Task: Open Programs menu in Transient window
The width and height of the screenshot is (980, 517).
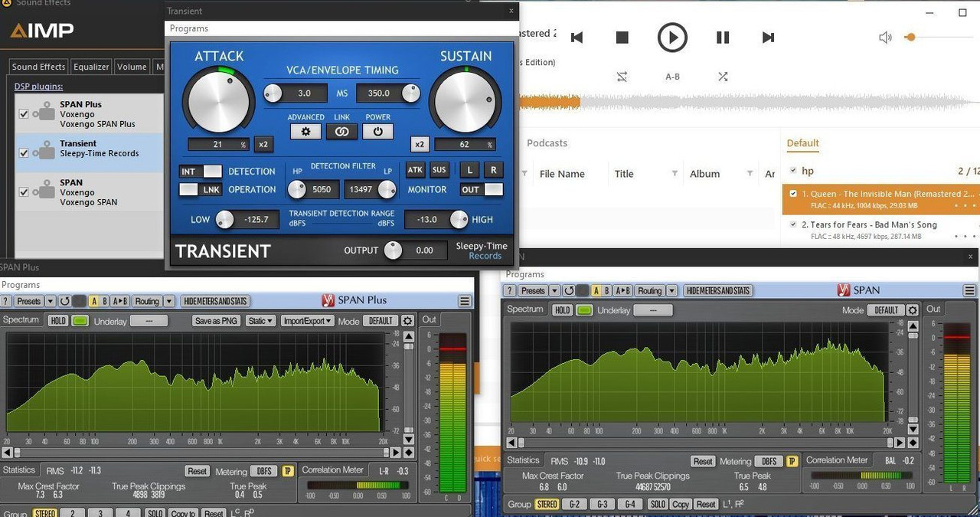Action: tap(189, 28)
